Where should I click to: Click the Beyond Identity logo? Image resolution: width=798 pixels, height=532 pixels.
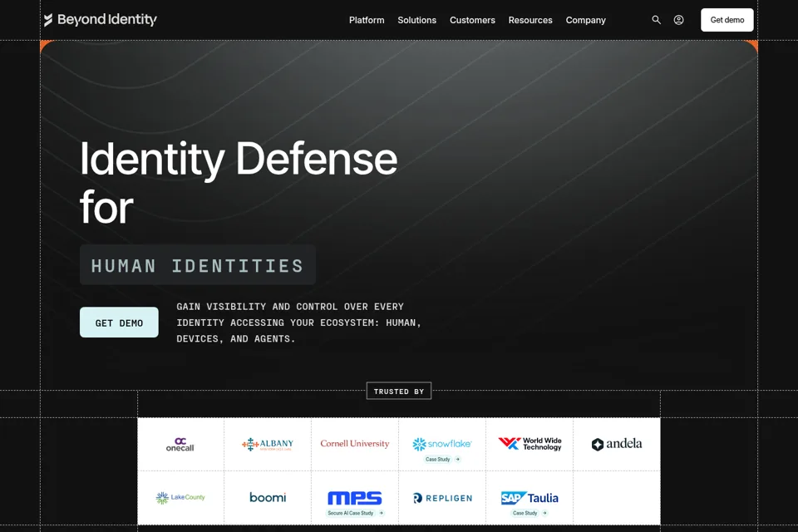tap(101, 20)
